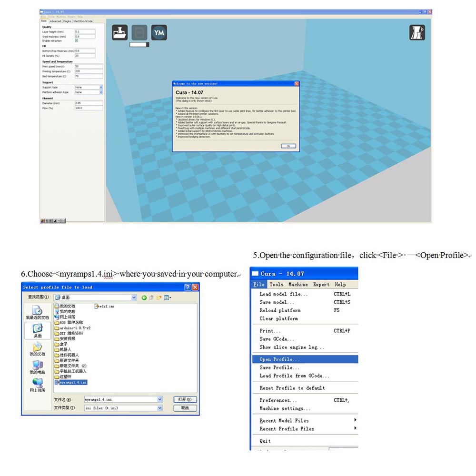Select the My Computer (我的电脑) sidebar shortcut
Viewport: 476px width, 476px height.
(38, 367)
